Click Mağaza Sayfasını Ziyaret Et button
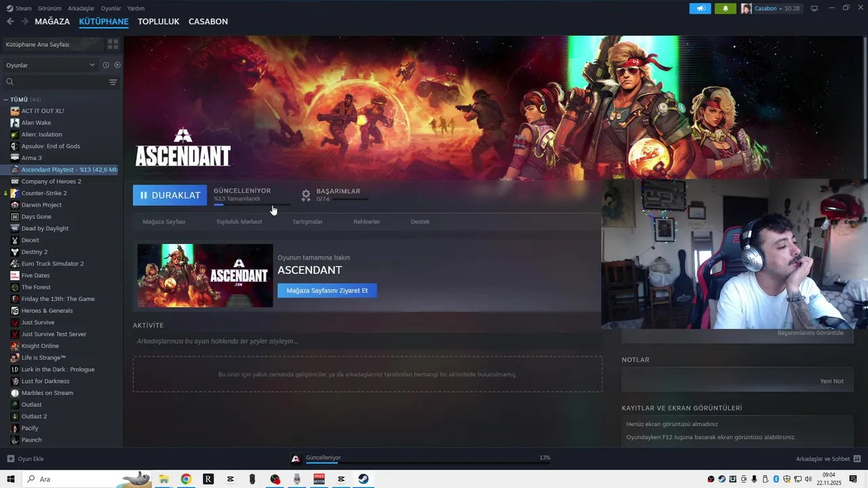Screen dimensions: 868x488 [x=327, y=291]
